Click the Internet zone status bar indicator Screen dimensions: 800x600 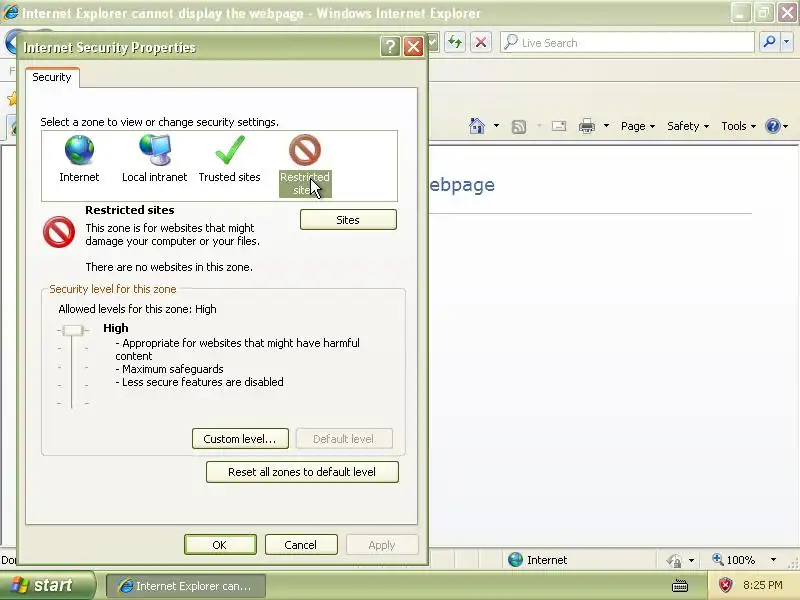click(x=538, y=560)
